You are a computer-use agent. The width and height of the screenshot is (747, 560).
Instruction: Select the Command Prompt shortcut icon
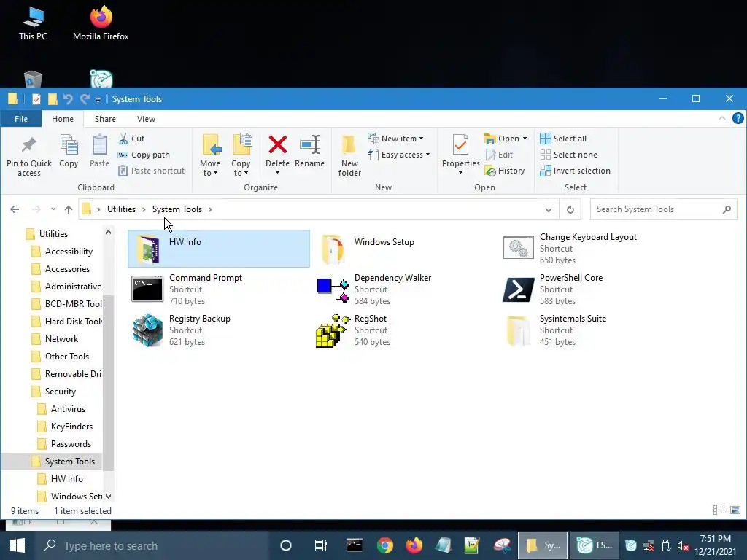pos(147,289)
